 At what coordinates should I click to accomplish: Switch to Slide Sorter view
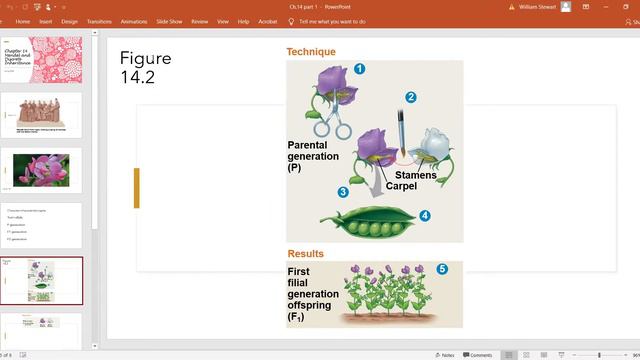click(x=527, y=355)
